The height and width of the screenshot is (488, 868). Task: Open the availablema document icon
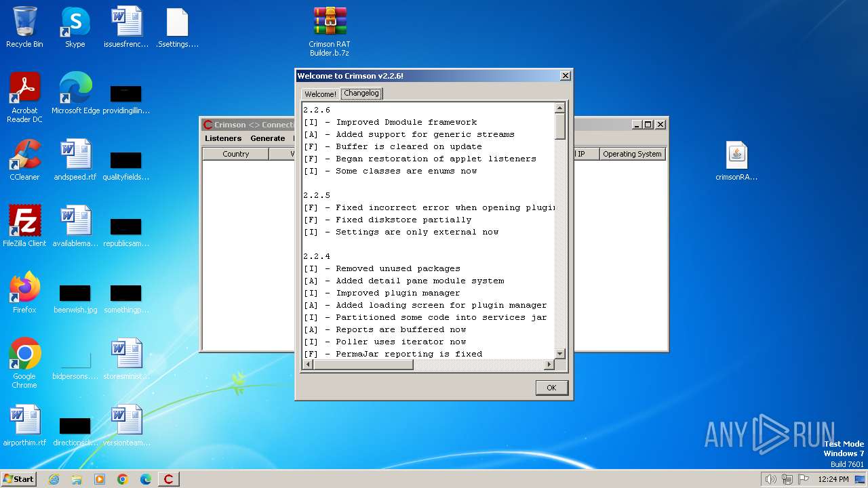click(x=75, y=226)
